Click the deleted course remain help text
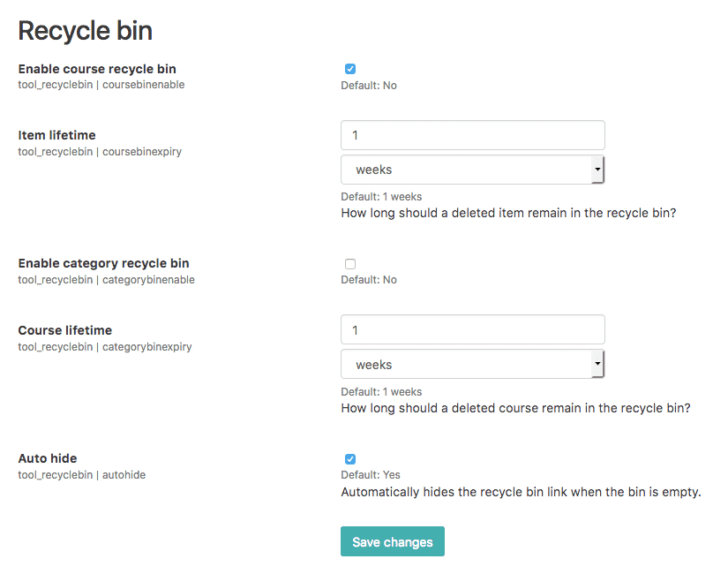The height and width of the screenshot is (574, 728). click(516, 408)
